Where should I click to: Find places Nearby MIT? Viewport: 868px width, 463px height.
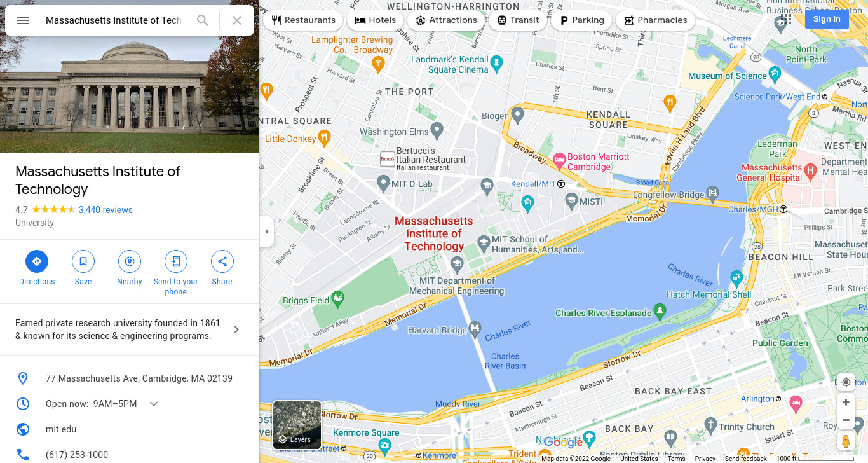coord(130,268)
